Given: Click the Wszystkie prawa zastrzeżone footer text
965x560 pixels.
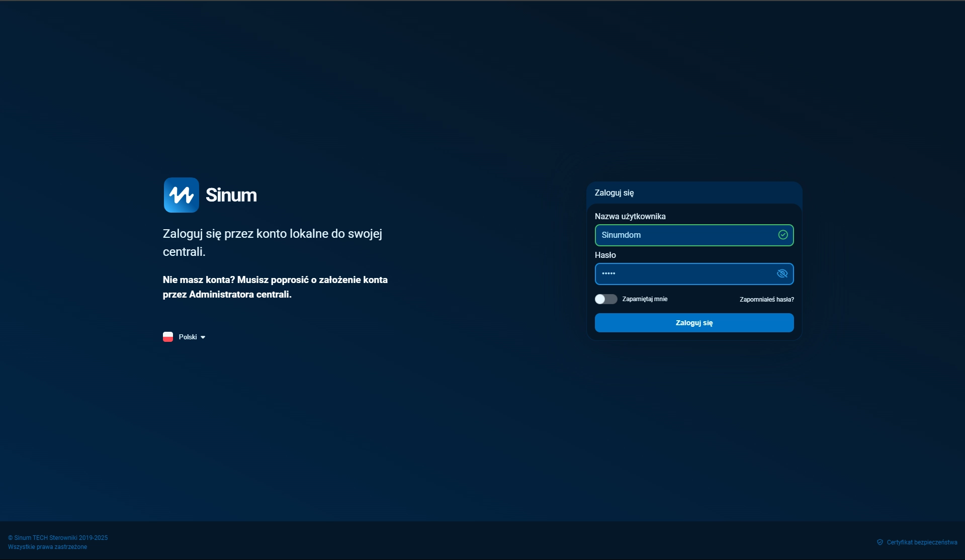Looking at the screenshot, I should (47, 547).
